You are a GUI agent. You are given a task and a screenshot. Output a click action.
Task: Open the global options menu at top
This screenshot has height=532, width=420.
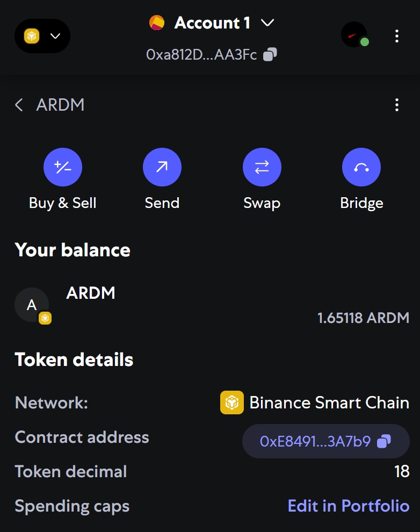[396, 36]
